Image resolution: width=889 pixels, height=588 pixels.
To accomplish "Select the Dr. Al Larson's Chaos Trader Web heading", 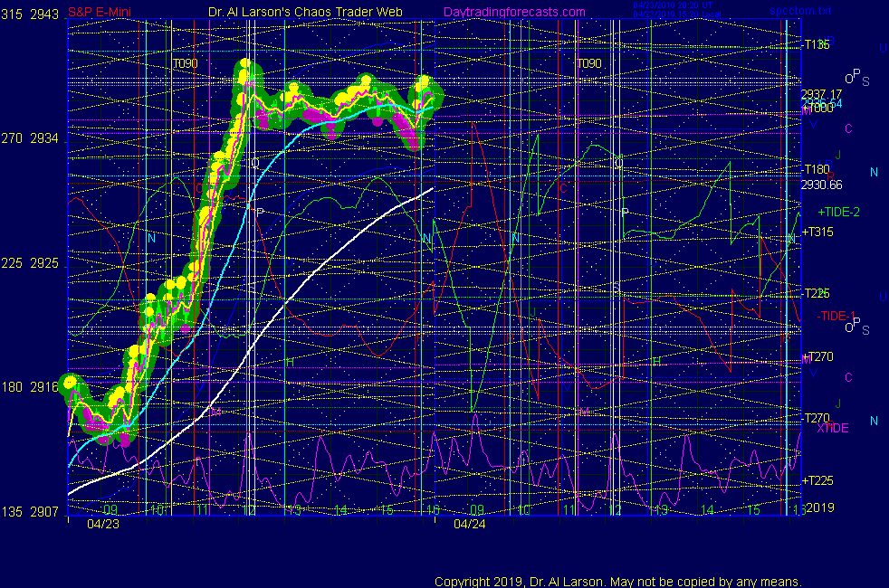I will click(305, 12).
